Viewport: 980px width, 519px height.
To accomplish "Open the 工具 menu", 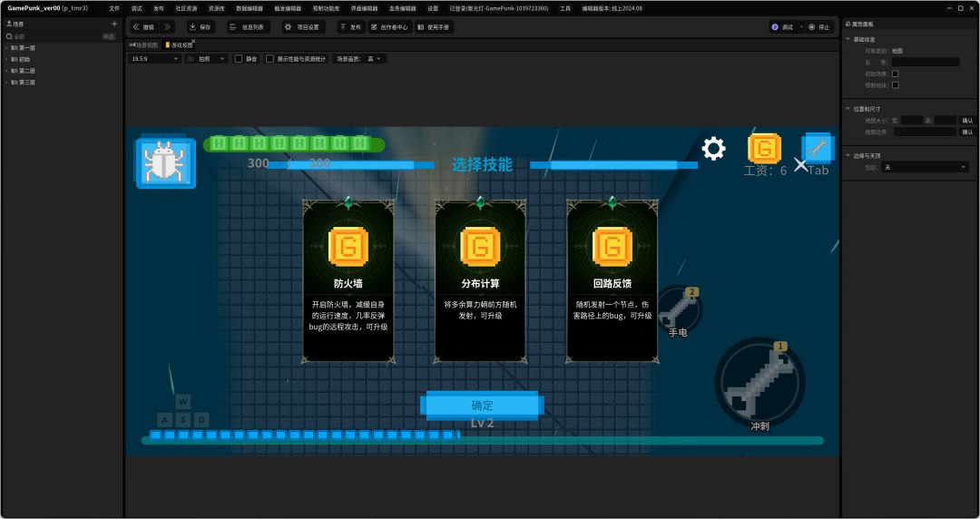I will pyautogui.click(x=565, y=9).
